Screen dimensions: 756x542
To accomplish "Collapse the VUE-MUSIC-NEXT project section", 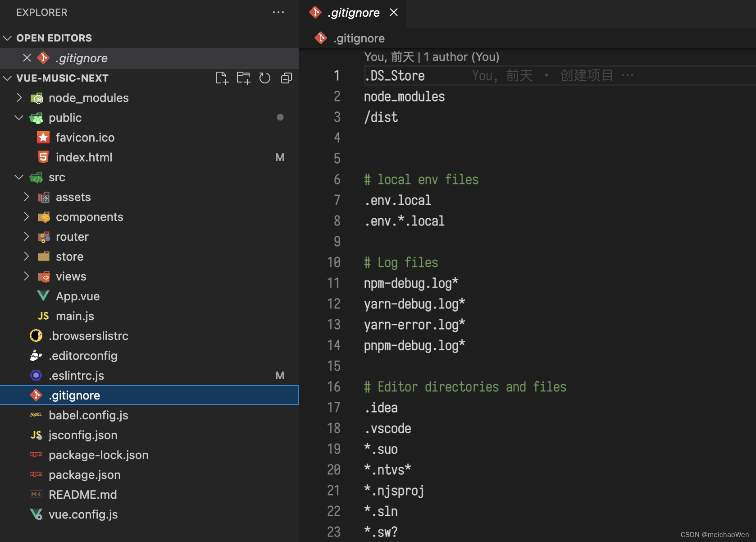I will (x=7, y=78).
